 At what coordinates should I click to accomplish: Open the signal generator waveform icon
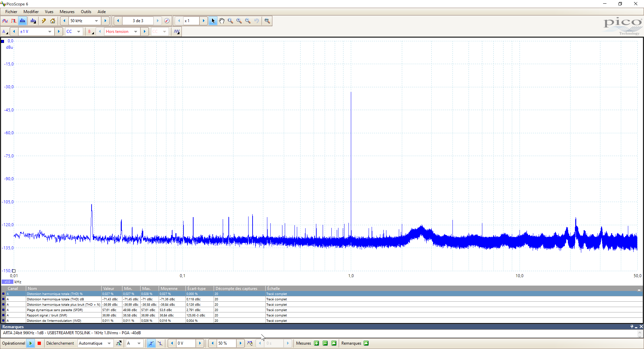tap(177, 32)
